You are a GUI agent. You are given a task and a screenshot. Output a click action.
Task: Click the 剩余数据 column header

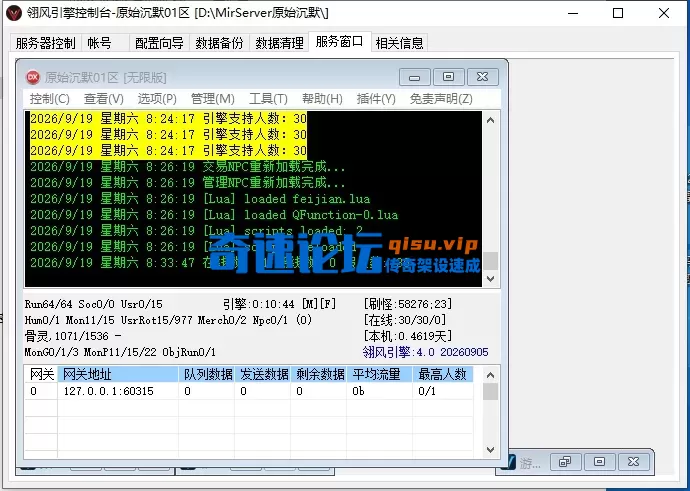tap(318, 374)
